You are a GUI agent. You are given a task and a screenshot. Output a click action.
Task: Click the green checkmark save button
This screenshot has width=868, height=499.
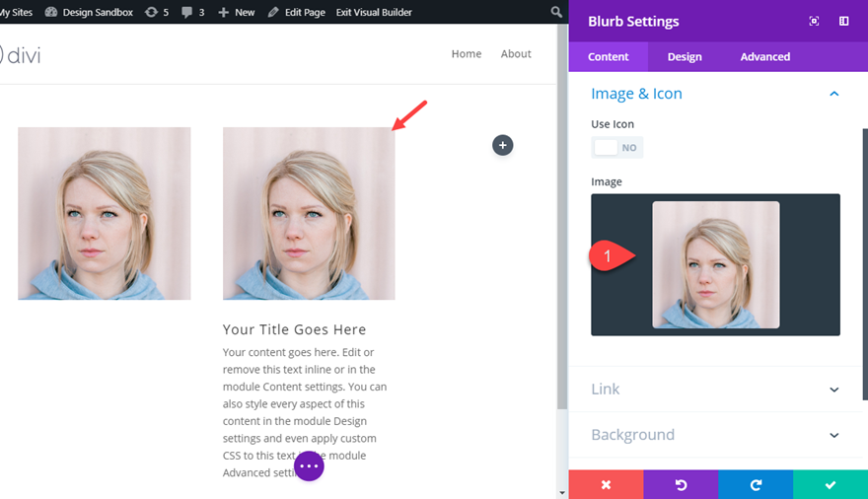tap(831, 484)
